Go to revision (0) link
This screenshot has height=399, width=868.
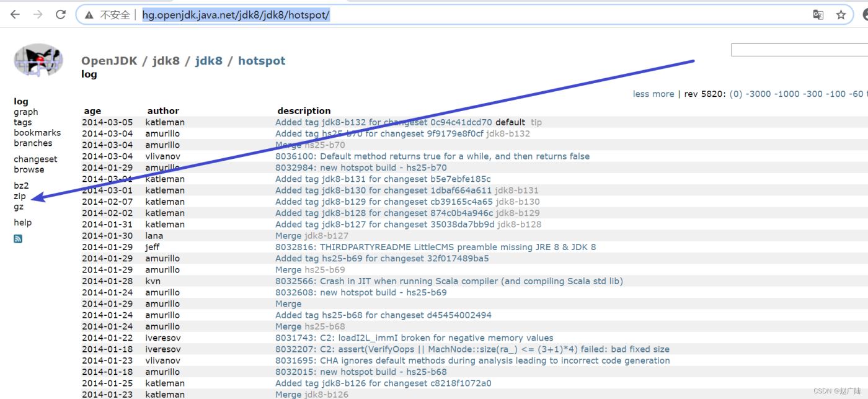pyautogui.click(x=736, y=94)
